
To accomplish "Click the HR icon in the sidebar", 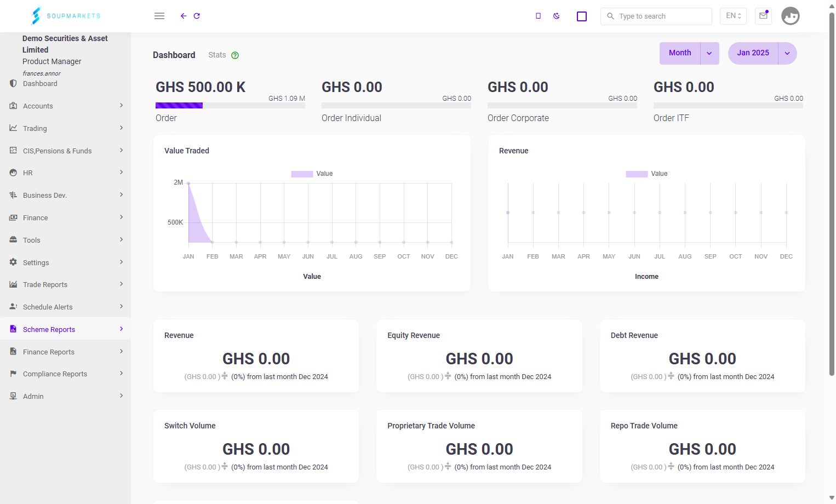I will pos(13,173).
